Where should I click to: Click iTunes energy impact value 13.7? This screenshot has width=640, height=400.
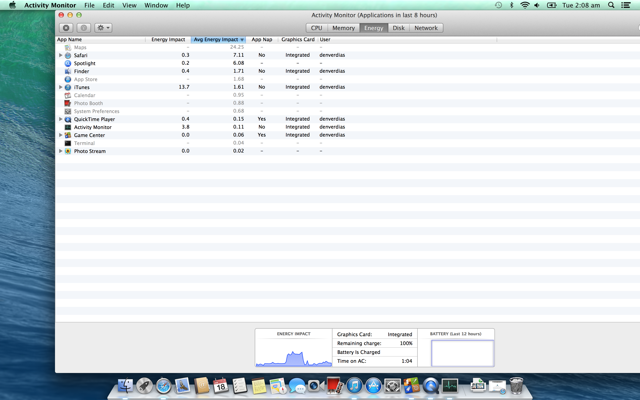click(184, 87)
